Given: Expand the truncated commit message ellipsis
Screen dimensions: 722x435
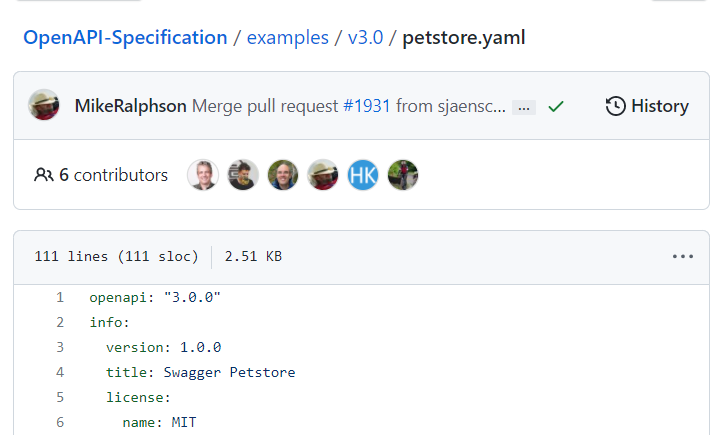Looking at the screenshot, I should 524,107.
